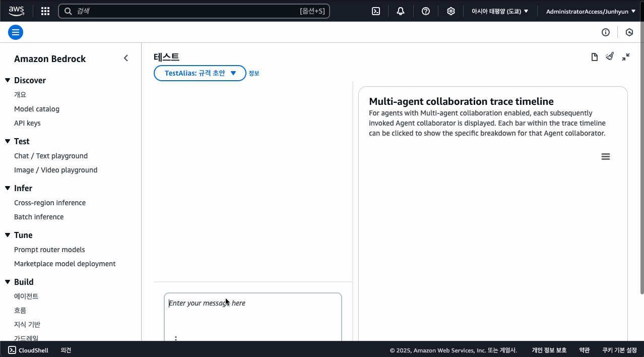Open the TestAlias 규격 초안 dropdown
The image size is (644, 357).
click(200, 73)
